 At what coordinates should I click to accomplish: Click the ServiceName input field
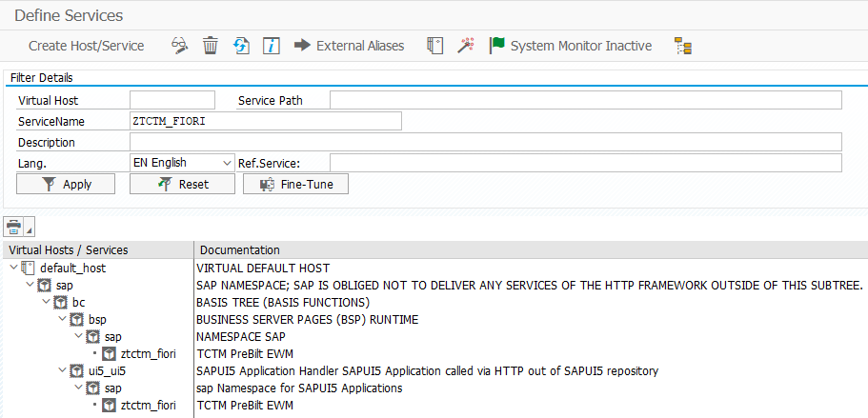pos(265,121)
